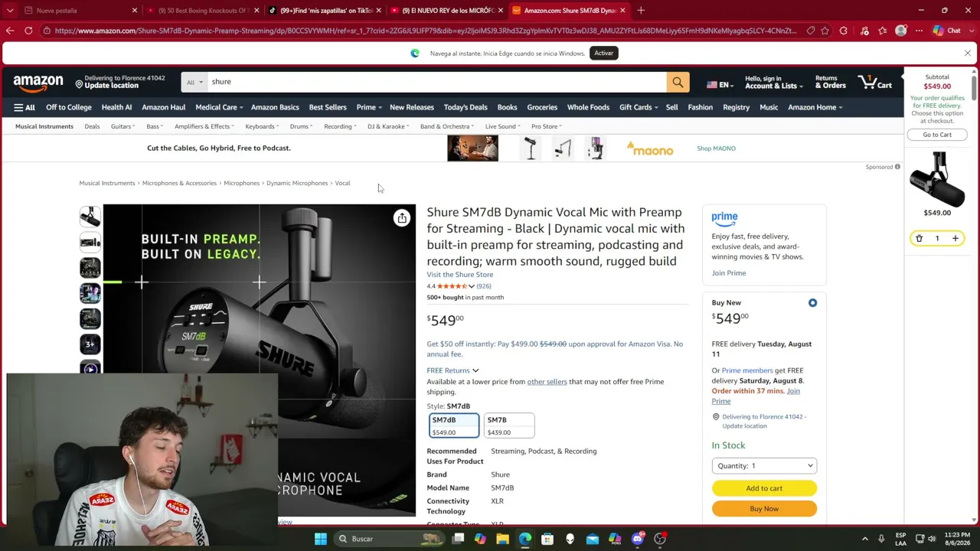Click the Alienware icon on the taskbar
Viewport: 980px width, 551px height.
pyautogui.click(x=570, y=539)
